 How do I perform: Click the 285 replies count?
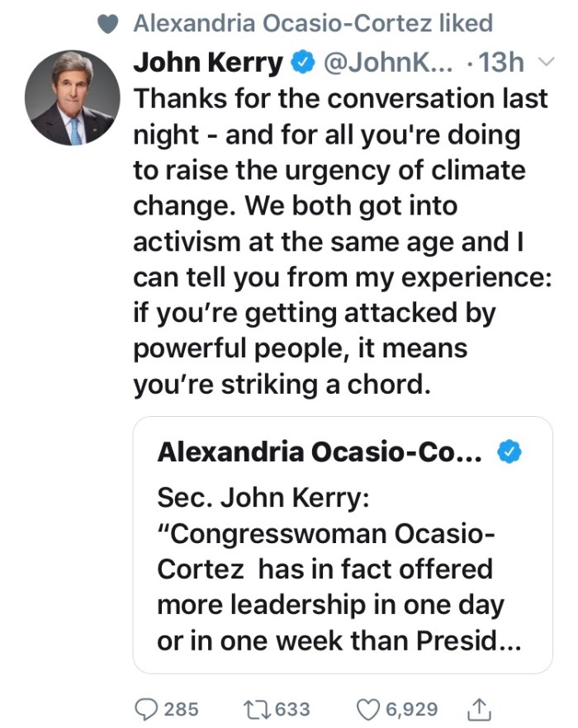tap(180, 708)
